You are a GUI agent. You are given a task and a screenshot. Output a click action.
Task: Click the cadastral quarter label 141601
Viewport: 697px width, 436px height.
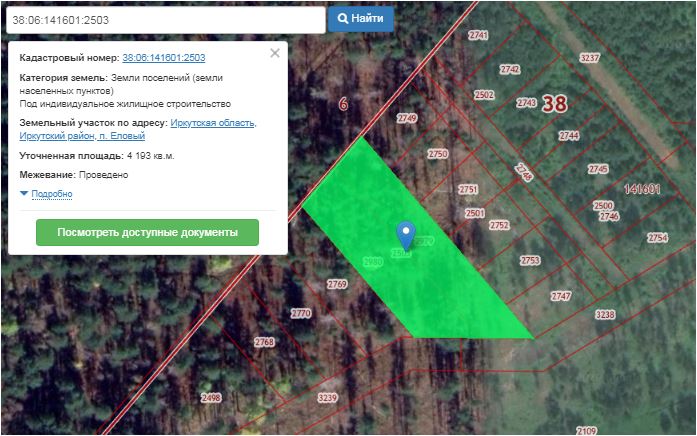643,189
